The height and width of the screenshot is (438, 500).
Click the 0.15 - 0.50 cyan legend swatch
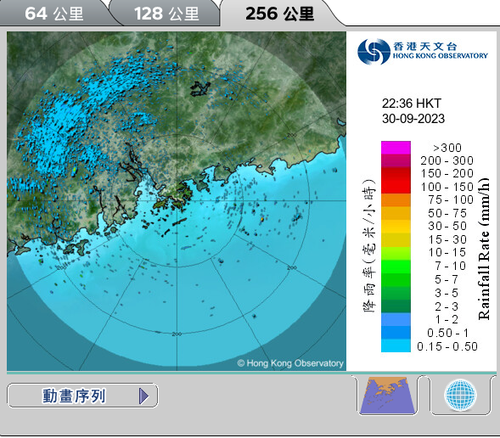(396, 346)
